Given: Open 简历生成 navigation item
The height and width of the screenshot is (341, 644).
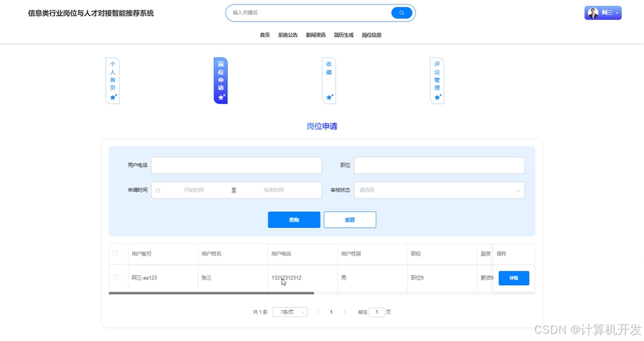Looking at the screenshot, I should [343, 35].
